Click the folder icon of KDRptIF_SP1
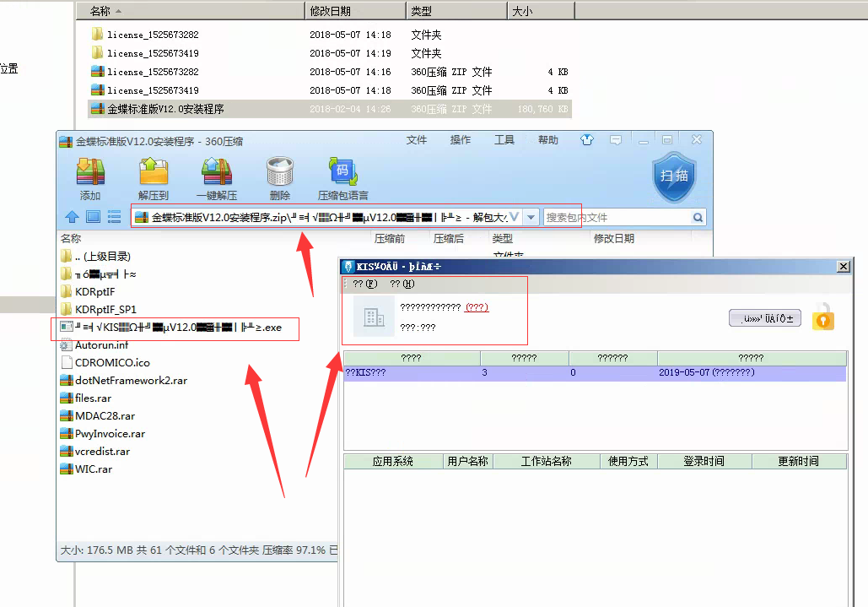Viewport: 868px width, 607px height. pyautogui.click(x=66, y=309)
